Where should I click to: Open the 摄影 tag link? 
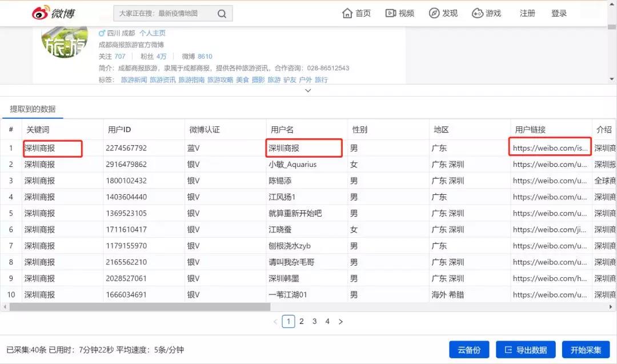[x=258, y=80]
